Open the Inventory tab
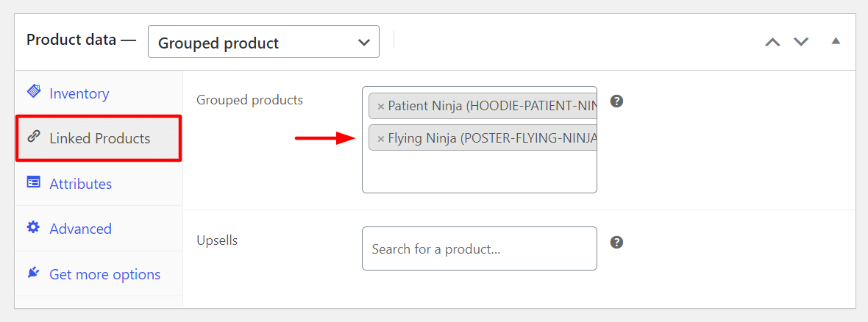 (x=79, y=93)
